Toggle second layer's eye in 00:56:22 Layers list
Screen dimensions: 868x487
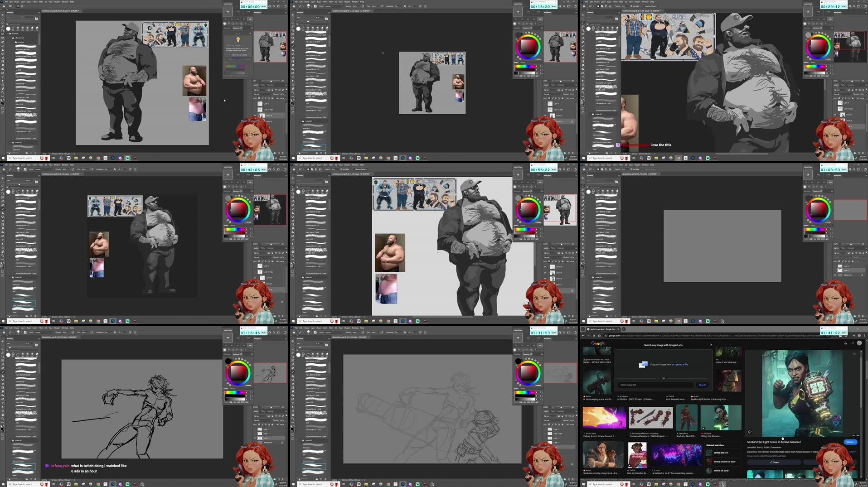[545, 273]
